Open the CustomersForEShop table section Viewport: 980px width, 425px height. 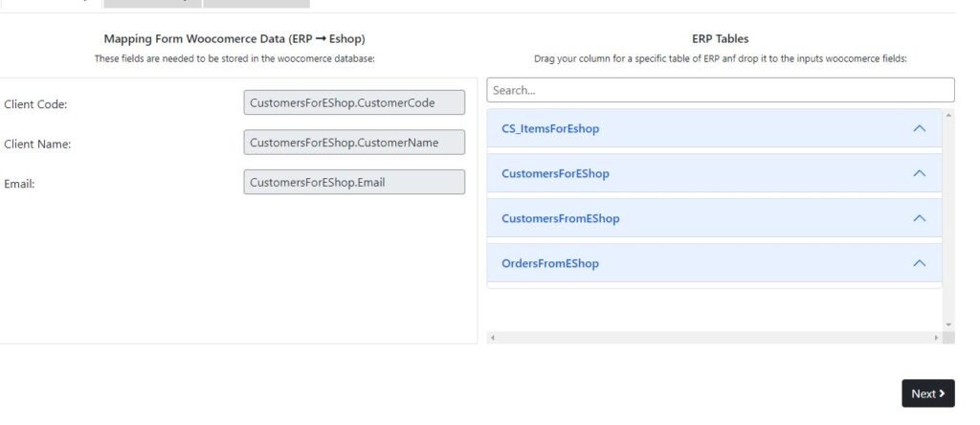[555, 173]
